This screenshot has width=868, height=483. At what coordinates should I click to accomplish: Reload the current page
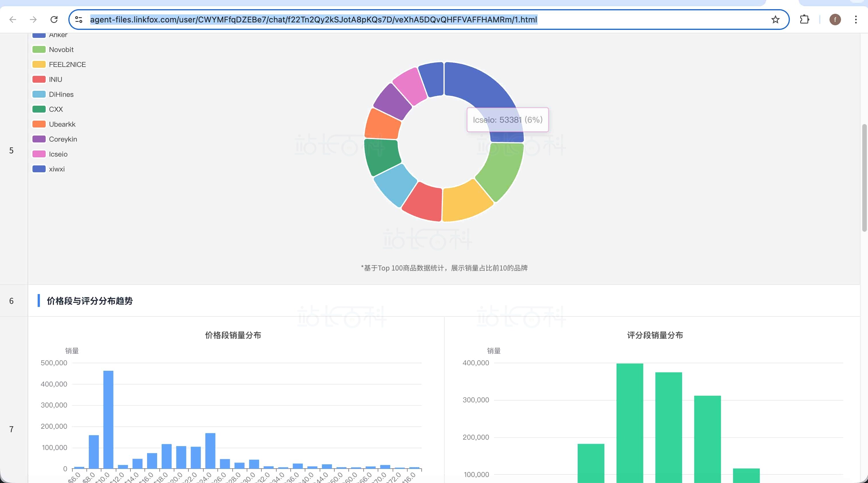tap(54, 20)
